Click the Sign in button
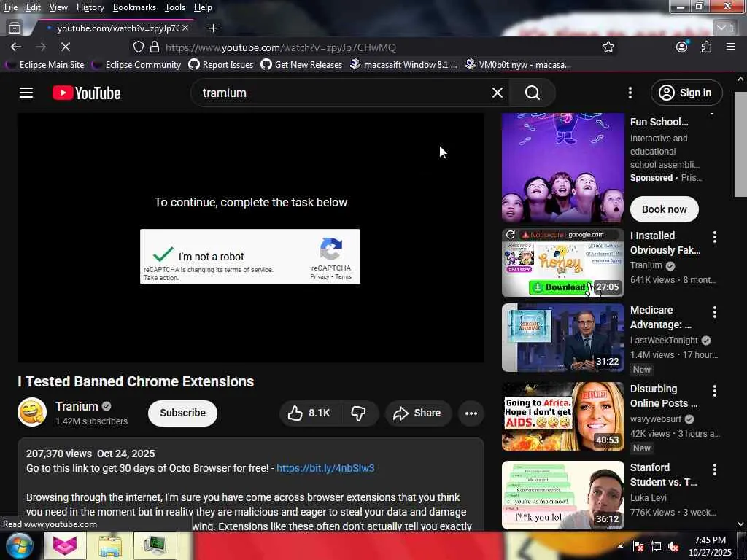Screen dimensions: 747x560 click(x=686, y=93)
